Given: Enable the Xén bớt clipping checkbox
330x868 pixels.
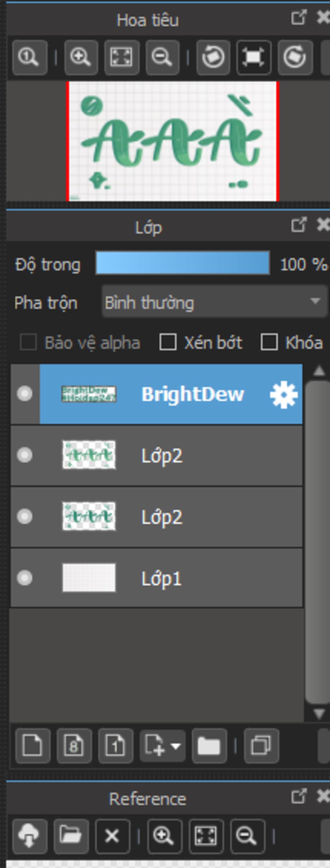Looking at the screenshot, I should (168, 342).
